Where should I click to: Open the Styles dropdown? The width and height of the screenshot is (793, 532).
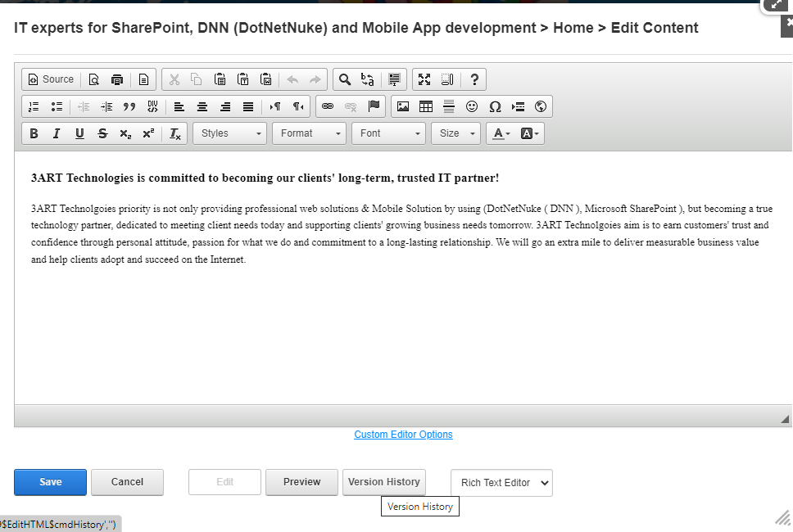[x=229, y=133]
